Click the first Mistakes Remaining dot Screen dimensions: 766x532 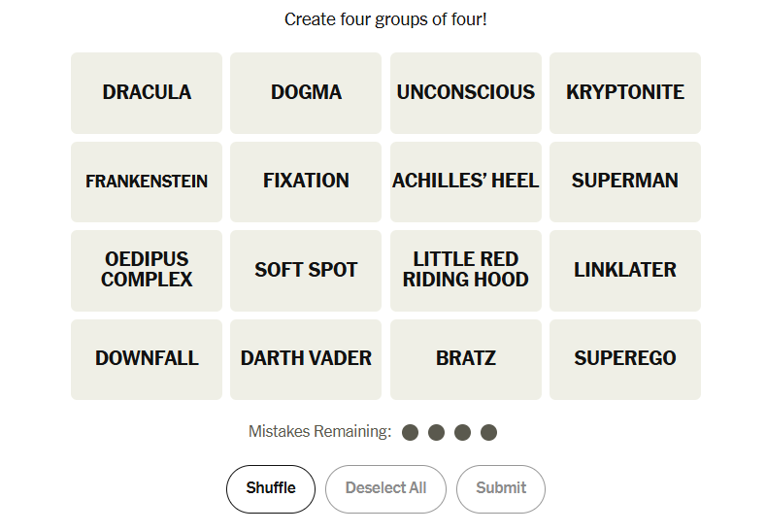click(x=411, y=432)
